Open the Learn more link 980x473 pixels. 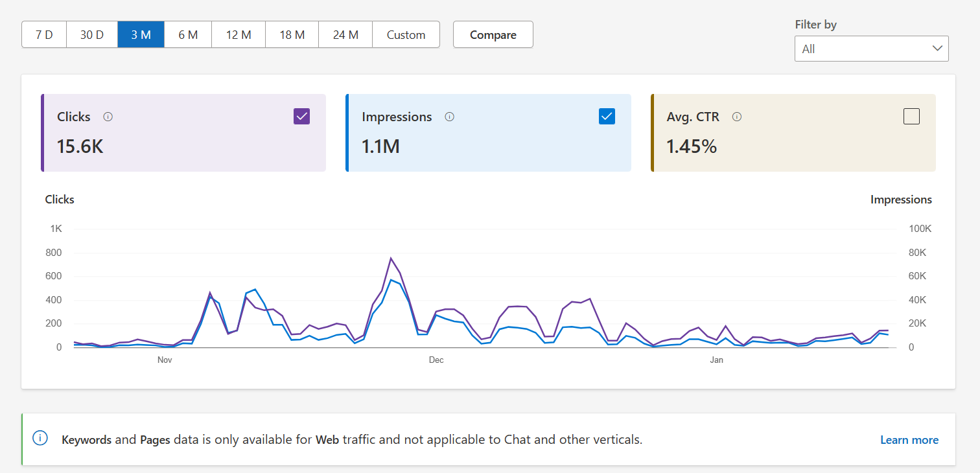(909, 439)
